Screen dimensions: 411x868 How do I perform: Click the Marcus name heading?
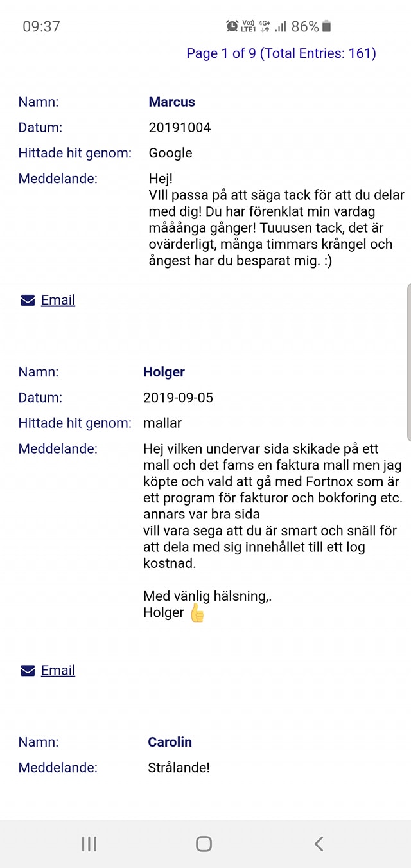(171, 102)
